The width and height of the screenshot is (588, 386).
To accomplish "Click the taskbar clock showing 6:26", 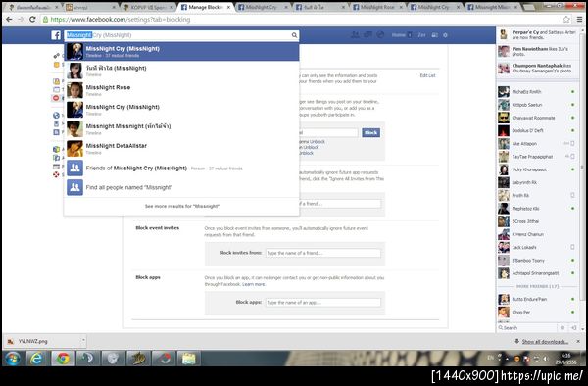I will 566,359.
